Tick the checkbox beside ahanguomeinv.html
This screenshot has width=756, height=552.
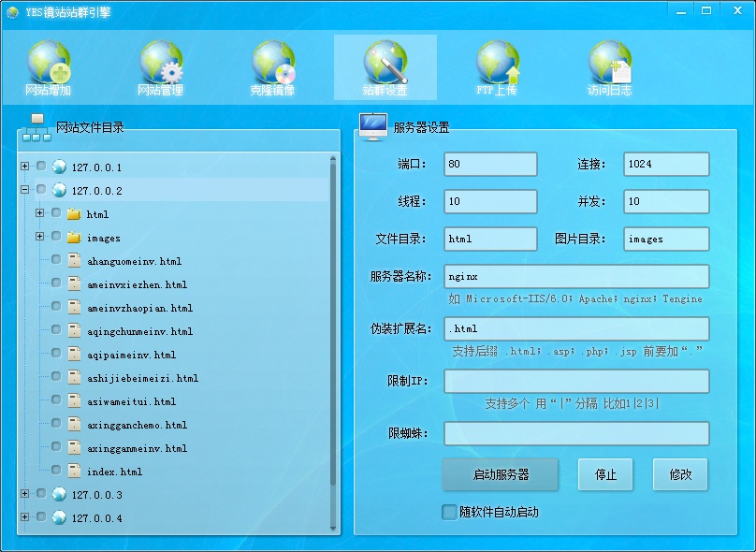coord(56,259)
